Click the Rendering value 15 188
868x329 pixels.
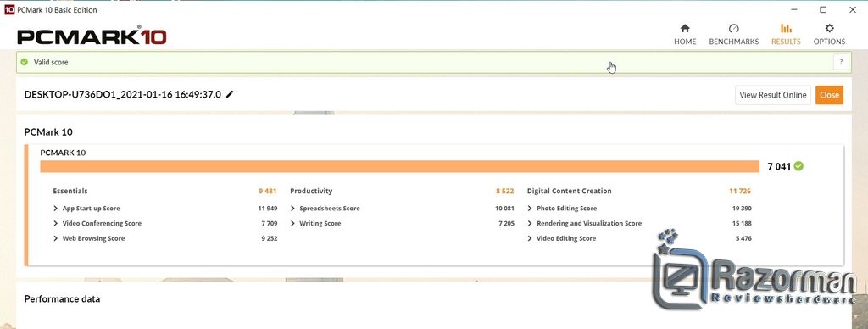point(742,223)
